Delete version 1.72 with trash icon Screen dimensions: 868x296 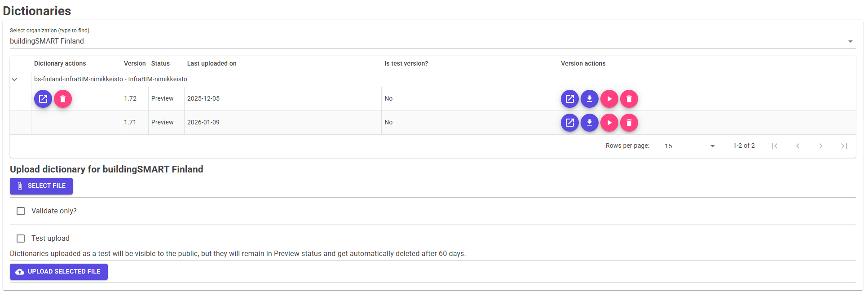pyautogui.click(x=629, y=99)
